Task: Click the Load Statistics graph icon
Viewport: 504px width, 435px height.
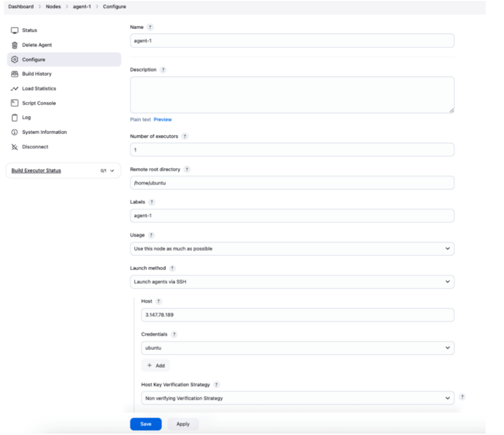Action: 14,89
